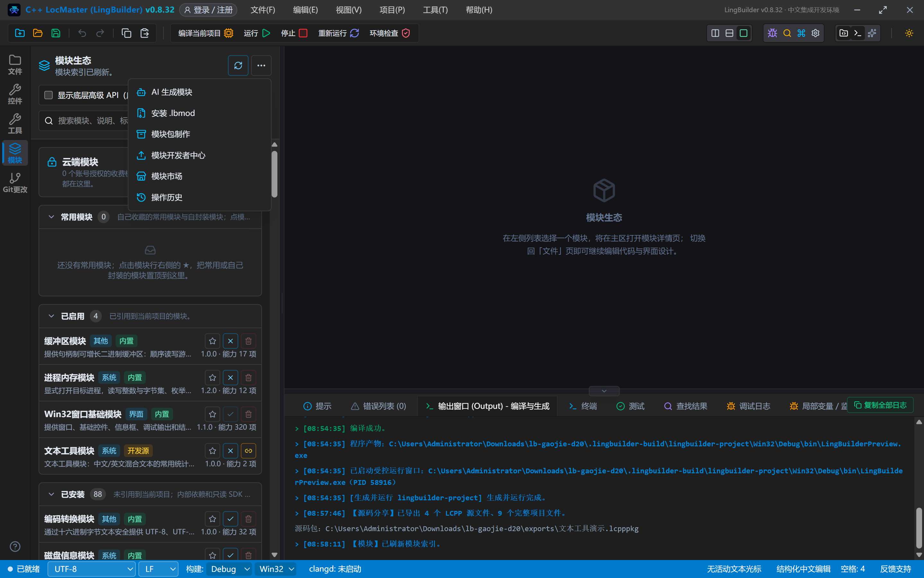Click the undo arrow icon
Image resolution: width=924 pixels, height=578 pixels.
(x=82, y=33)
